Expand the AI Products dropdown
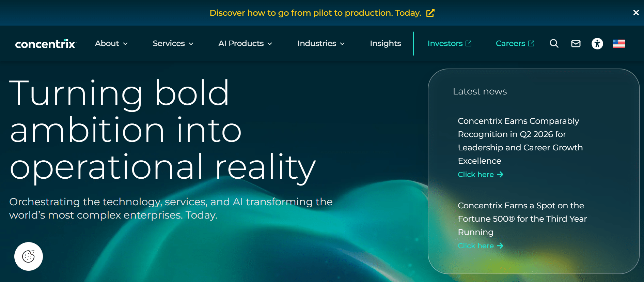The height and width of the screenshot is (282, 644). point(245,43)
